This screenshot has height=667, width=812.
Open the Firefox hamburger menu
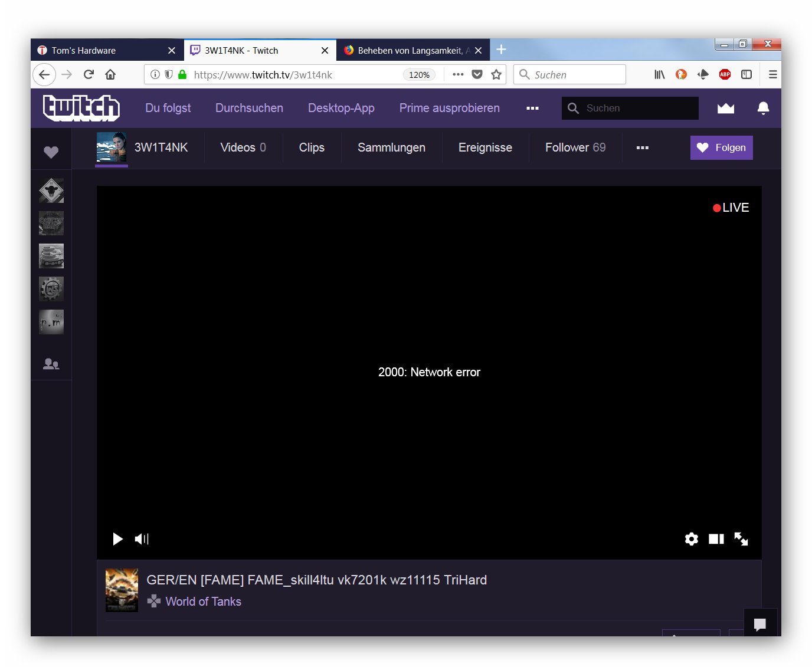[772, 74]
